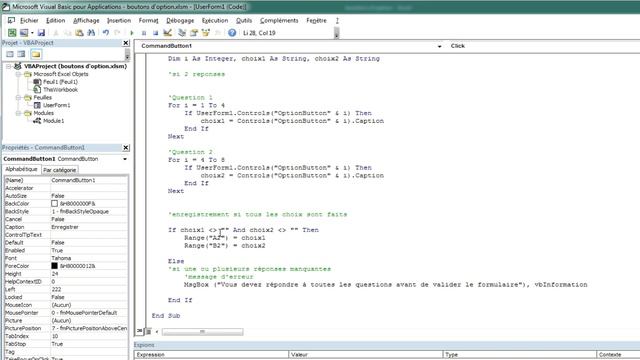Undo the last action
This screenshot has width=640, height=360.
pos(106,33)
